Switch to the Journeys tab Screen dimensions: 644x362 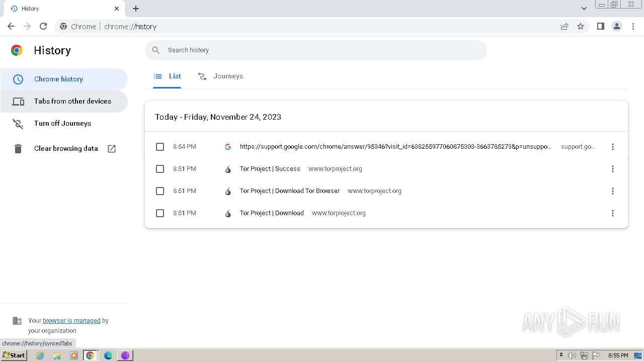tap(220, 76)
